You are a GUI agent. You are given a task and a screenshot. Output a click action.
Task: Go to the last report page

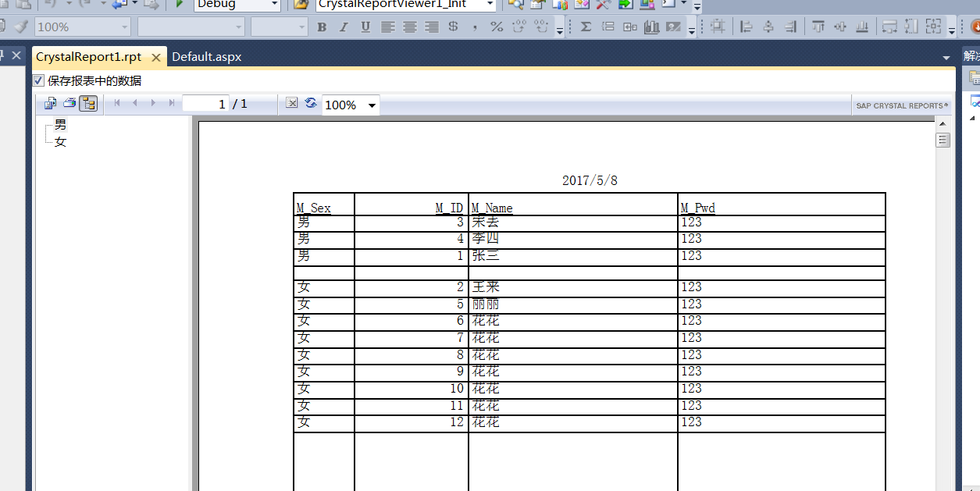171,103
